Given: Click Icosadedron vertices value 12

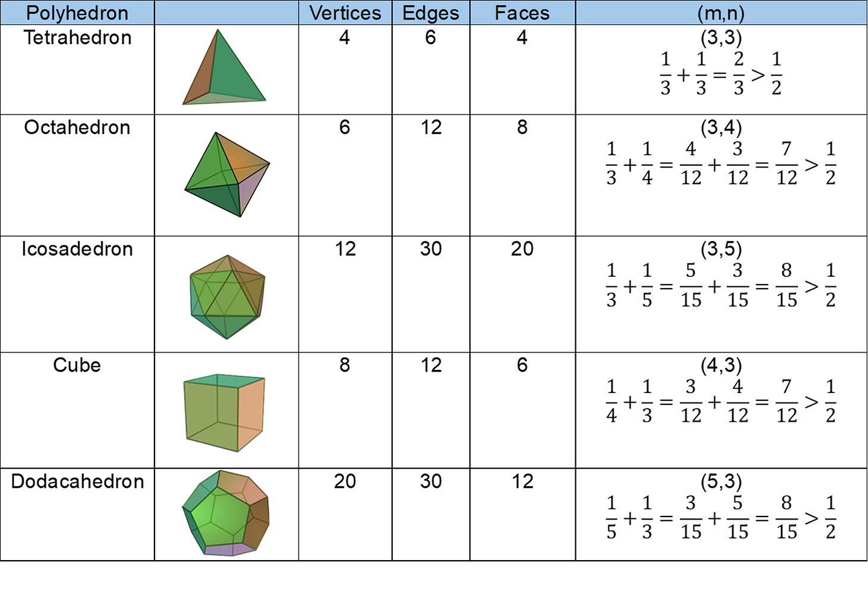Looking at the screenshot, I should [345, 249].
